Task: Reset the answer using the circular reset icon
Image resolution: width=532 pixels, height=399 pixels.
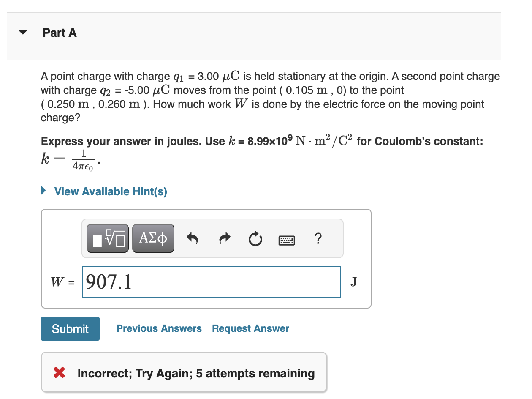Action: click(x=255, y=238)
